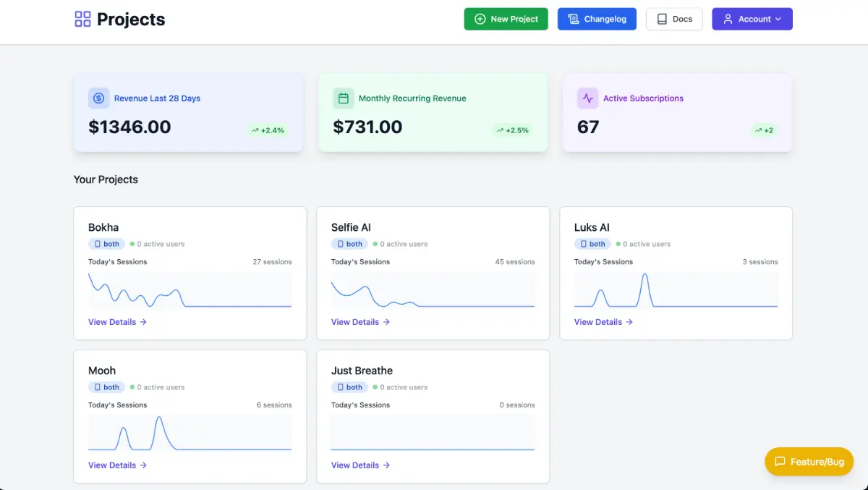The image size is (868, 490).
Task: Click the Just Breathe project title
Action: tap(362, 371)
